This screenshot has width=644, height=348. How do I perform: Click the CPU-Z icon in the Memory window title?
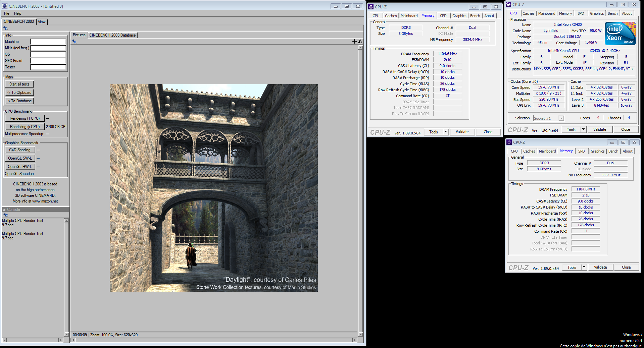[371, 7]
